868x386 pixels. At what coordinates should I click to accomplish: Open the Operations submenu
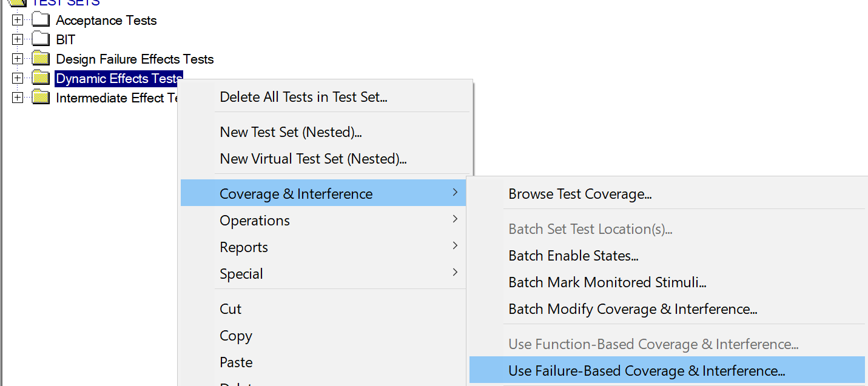[255, 221]
